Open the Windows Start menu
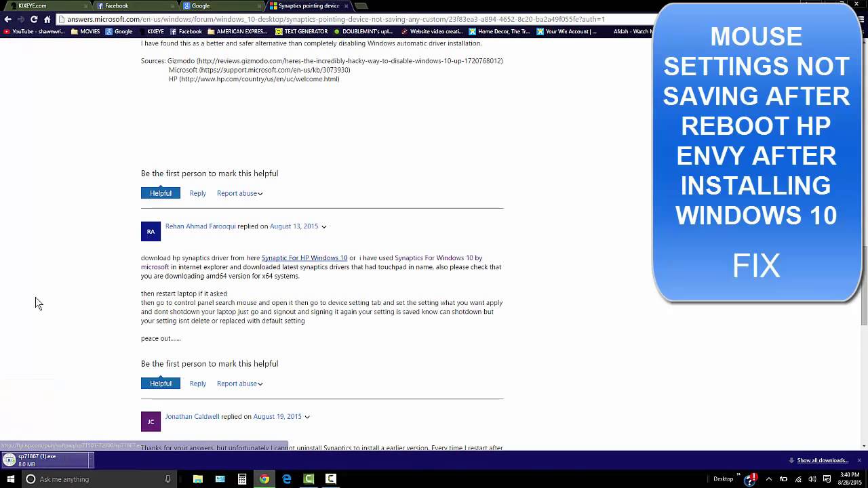The width and height of the screenshot is (868, 488). click(x=10, y=479)
